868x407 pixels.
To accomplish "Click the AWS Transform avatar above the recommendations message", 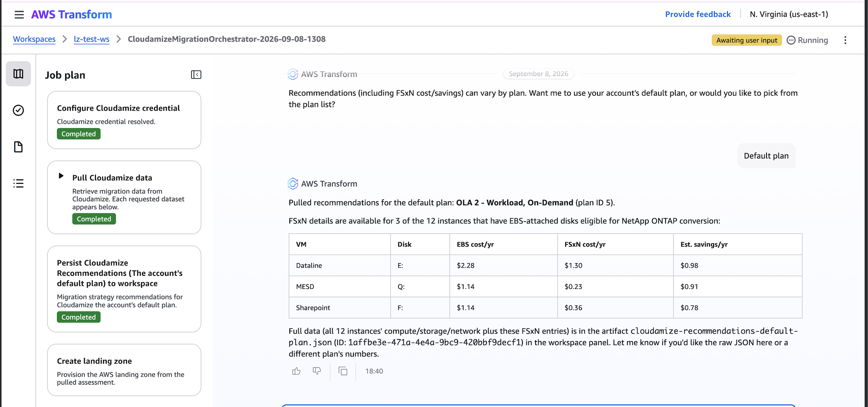I will 293,184.
